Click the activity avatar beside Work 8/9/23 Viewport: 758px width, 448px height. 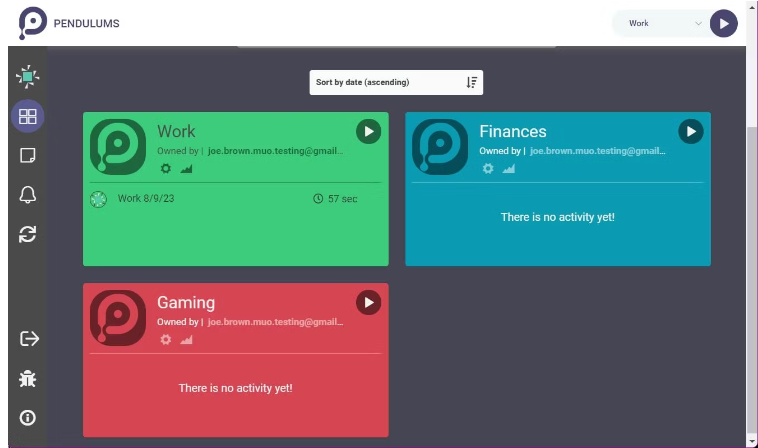coord(99,199)
